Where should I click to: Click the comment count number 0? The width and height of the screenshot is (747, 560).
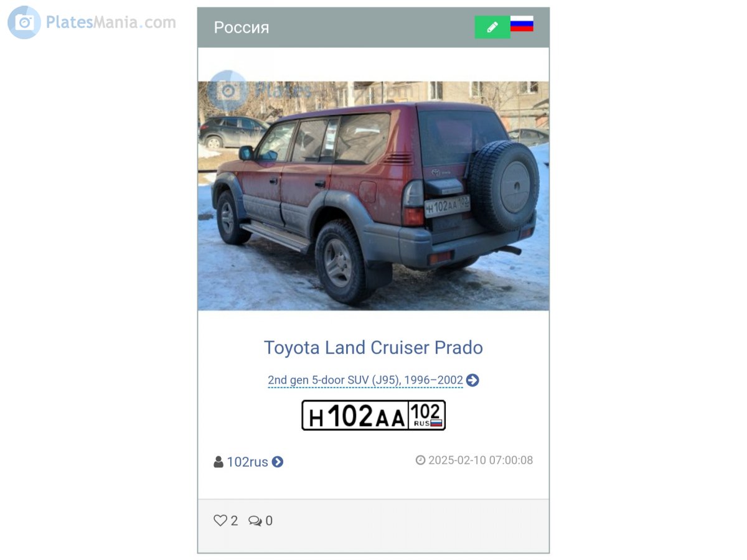269,521
